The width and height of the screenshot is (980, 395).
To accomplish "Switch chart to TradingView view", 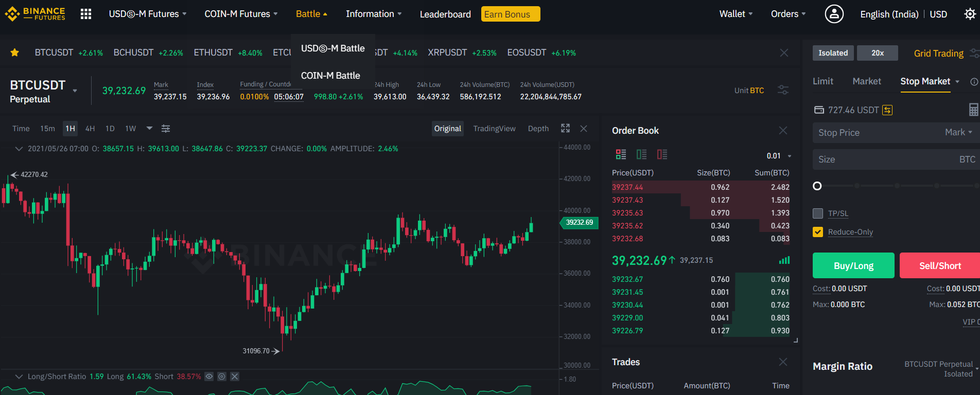I will (x=494, y=129).
